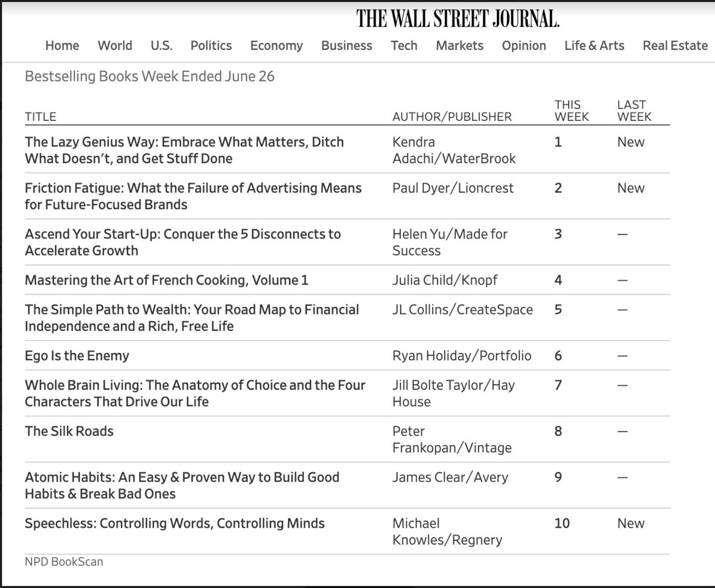
Task: Open The Wall Street Journal masthead logo
Action: [x=458, y=19]
